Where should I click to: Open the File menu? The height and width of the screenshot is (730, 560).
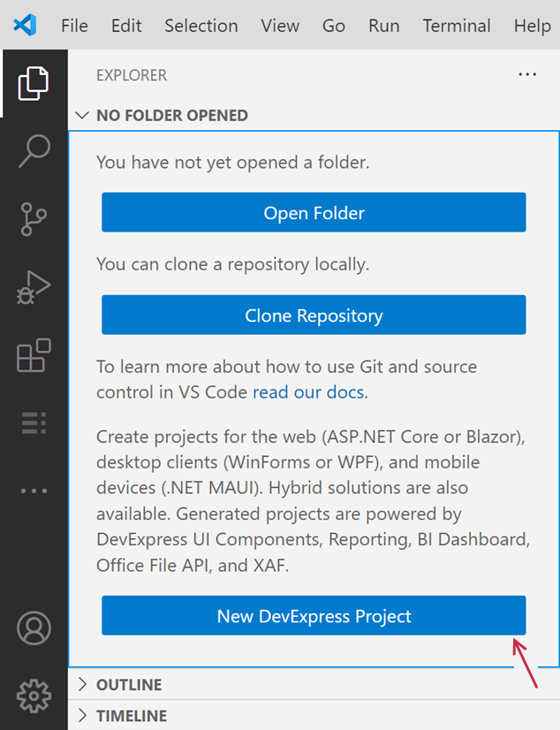pyautogui.click(x=74, y=26)
